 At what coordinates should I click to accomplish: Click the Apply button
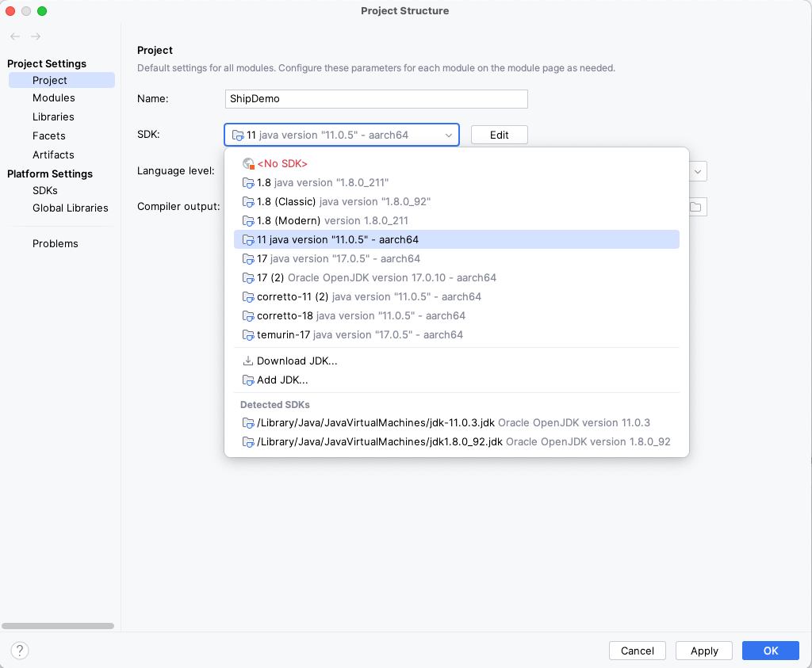pos(703,651)
